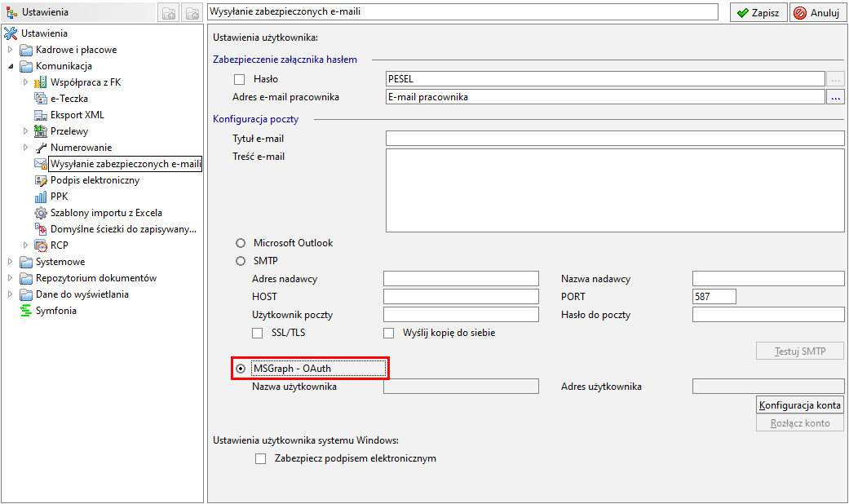This screenshot has width=849, height=504.
Task: Click the Kadrowe i płacowe folder icon
Action: tap(26, 50)
